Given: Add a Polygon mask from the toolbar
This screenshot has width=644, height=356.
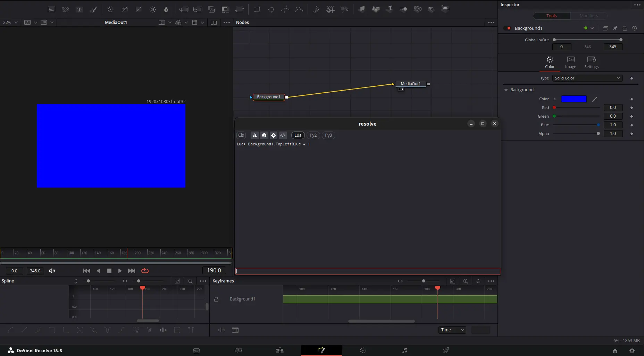Looking at the screenshot, I should point(285,9).
